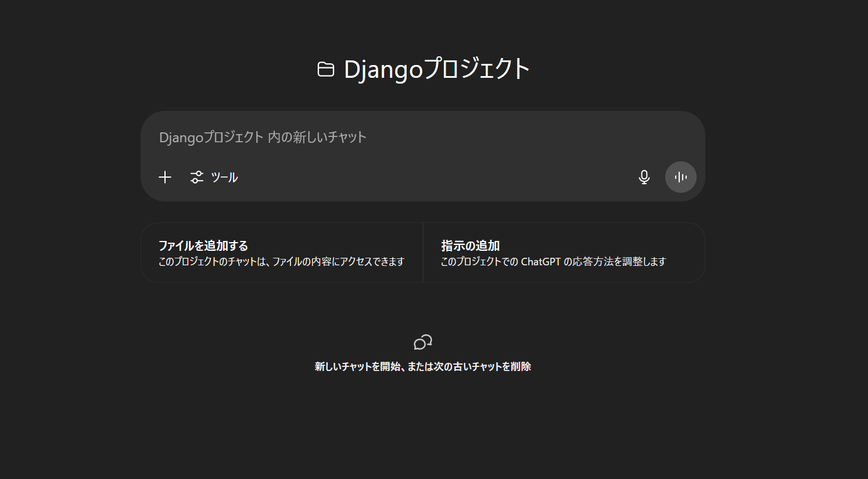
Task: Click the sliders icon next to ツール
Action: click(x=197, y=177)
